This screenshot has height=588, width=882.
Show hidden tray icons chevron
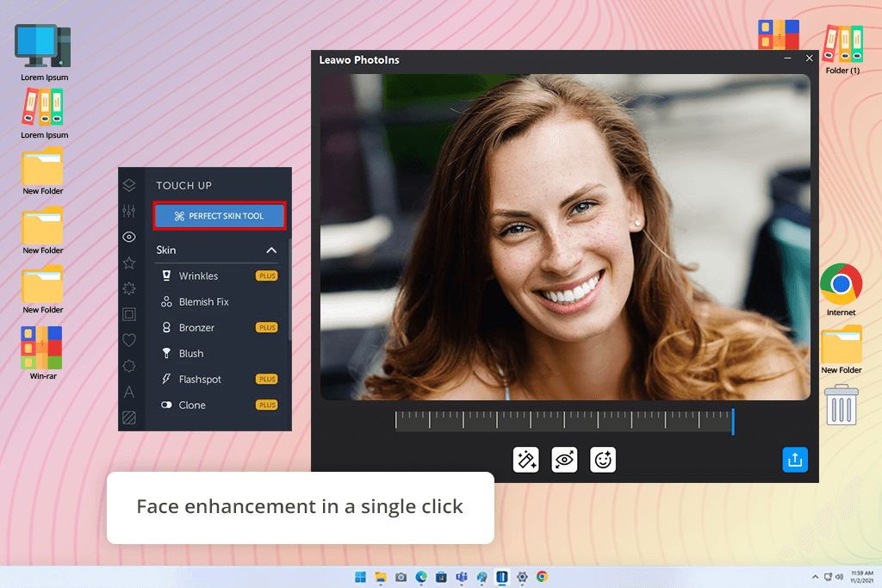(815, 577)
